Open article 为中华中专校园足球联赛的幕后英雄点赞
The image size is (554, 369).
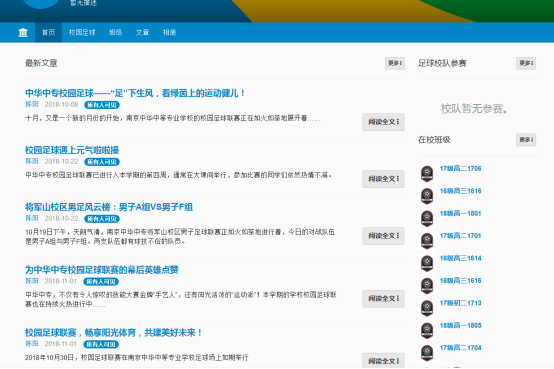[x=102, y=270]
